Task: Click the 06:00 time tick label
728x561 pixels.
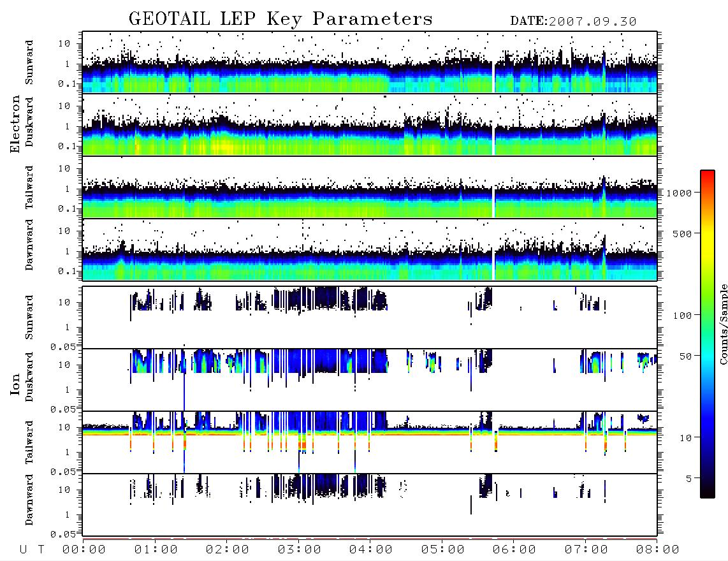Action: [x=514, y=550]
